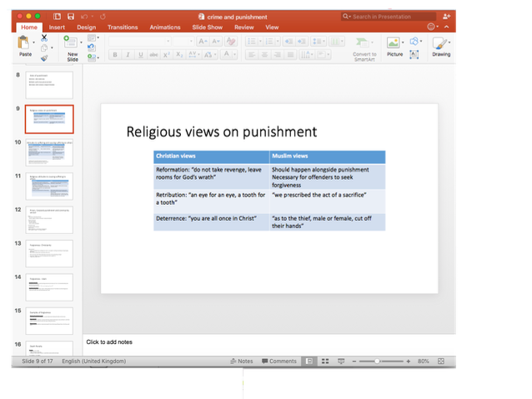
Task: Select slide 12 thumbnail
Action: [50, 220]
